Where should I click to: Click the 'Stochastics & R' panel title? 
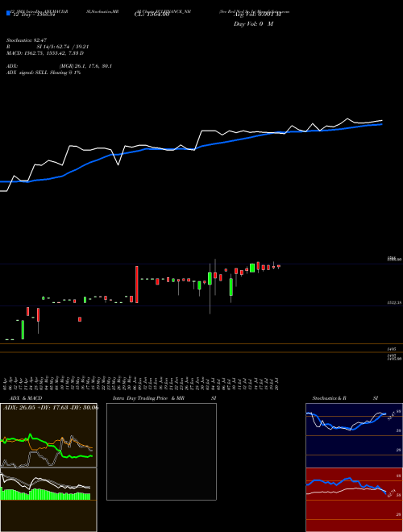pos(329,398)
